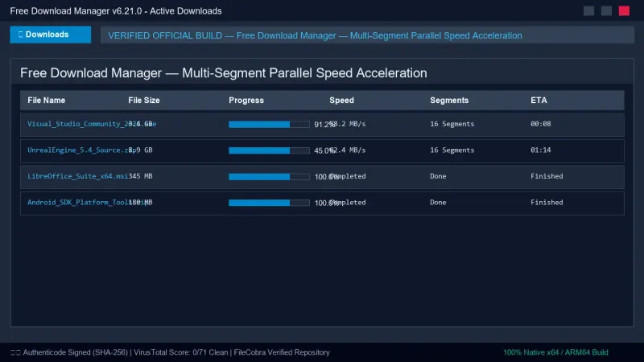
Task: Click Done in the LibreOffice row
Action: pos(438,176)
